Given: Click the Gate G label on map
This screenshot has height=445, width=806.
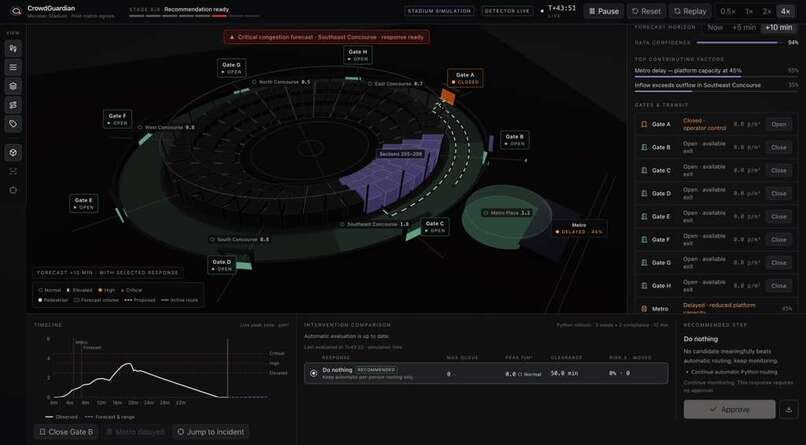Looking at the screenshot, I should [x=231, y=68].
